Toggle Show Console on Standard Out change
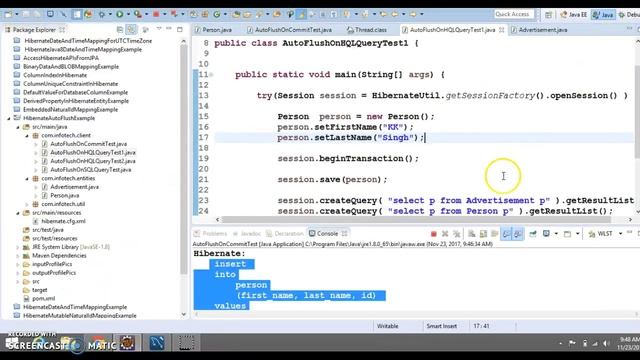Image resolution: width=640 pixels, height=360 pixels. 506,234
